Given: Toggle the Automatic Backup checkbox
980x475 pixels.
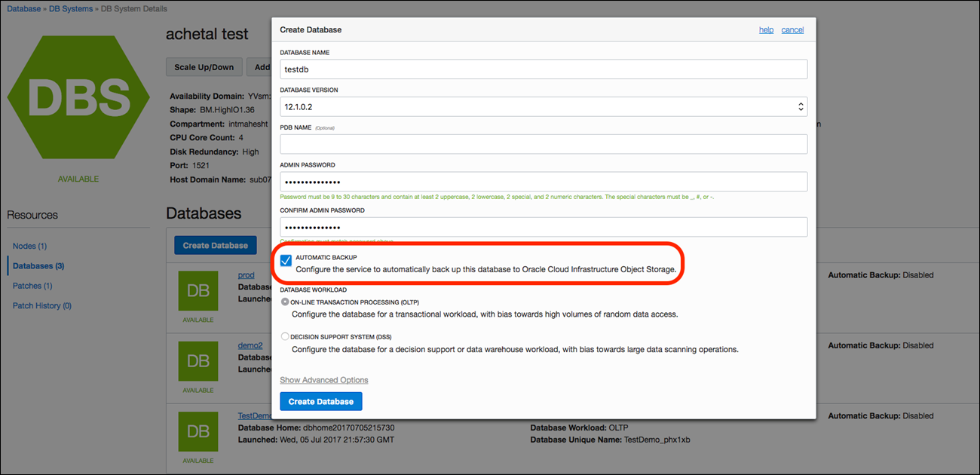Looking at the screenshot, I should click(x=286, y=261).
